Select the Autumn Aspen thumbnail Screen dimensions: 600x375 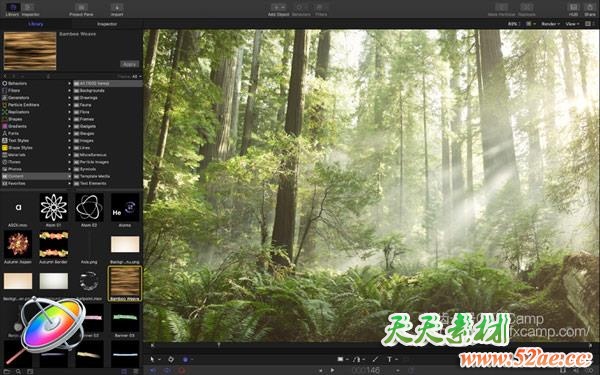coord(18,244)
